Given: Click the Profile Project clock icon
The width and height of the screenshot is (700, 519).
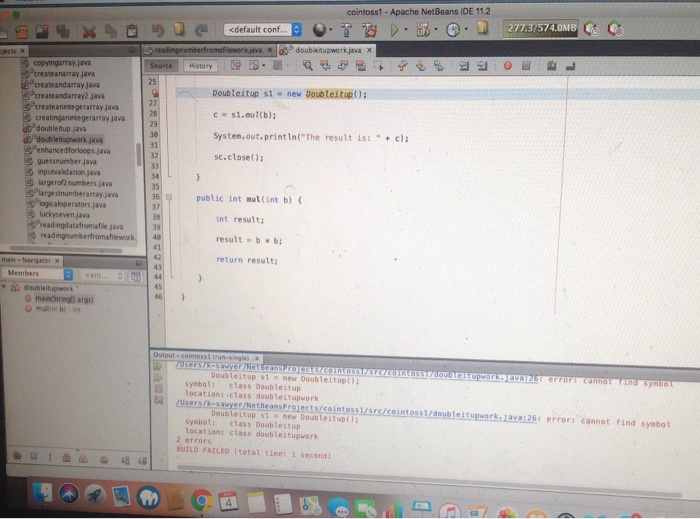Looking at the screenshot, I should click(x=453, y=29).
